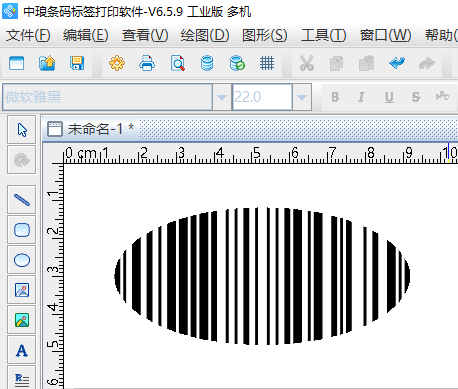
Task: Save the label with floppy icon
Action: [x=77, y=63]
